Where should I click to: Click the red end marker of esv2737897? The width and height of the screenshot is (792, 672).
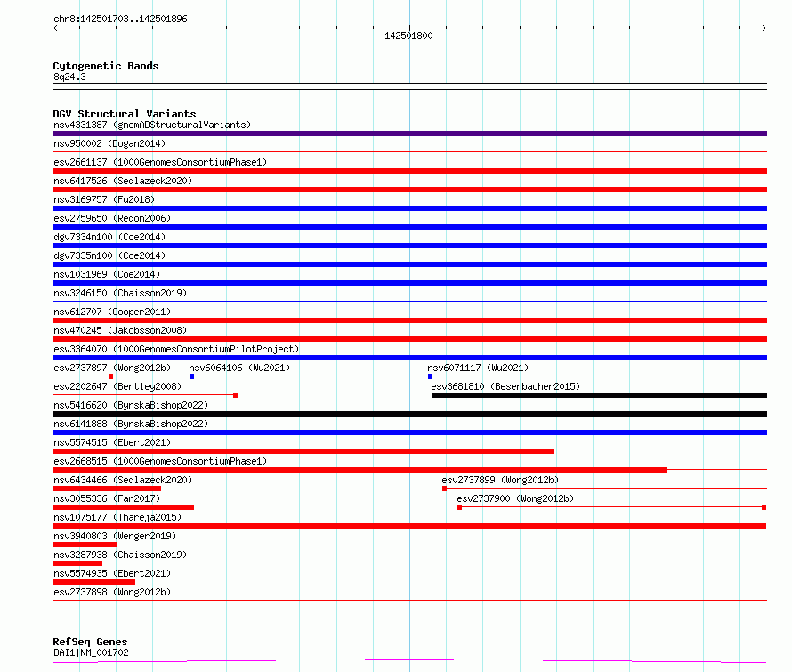point(110,376)
